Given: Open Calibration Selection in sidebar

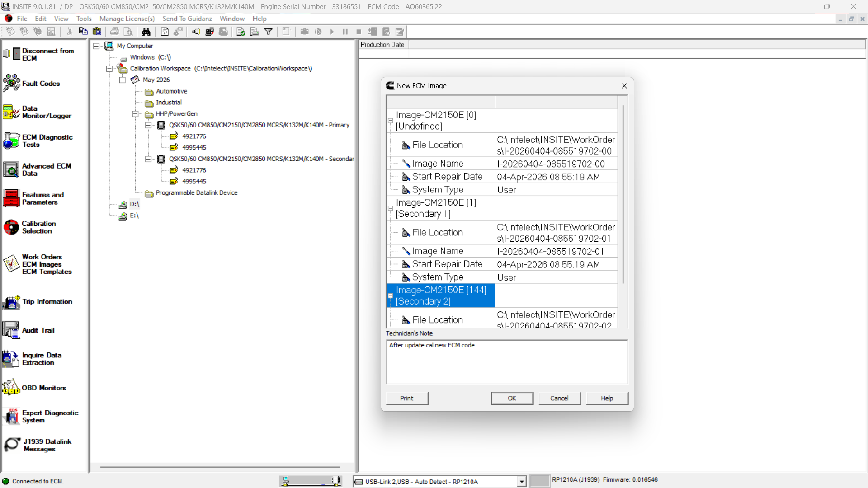Looking at the screenshot, I should point(30,227).
